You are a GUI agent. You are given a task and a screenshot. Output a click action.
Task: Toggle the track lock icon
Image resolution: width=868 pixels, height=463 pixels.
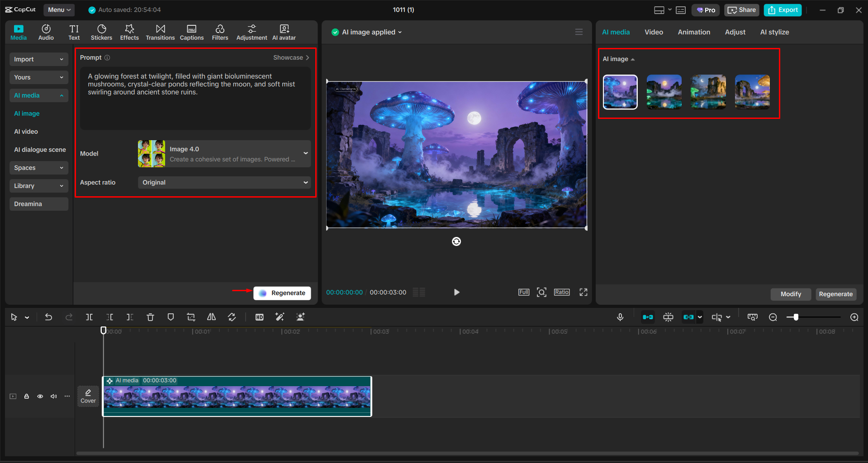click(27, 397)
